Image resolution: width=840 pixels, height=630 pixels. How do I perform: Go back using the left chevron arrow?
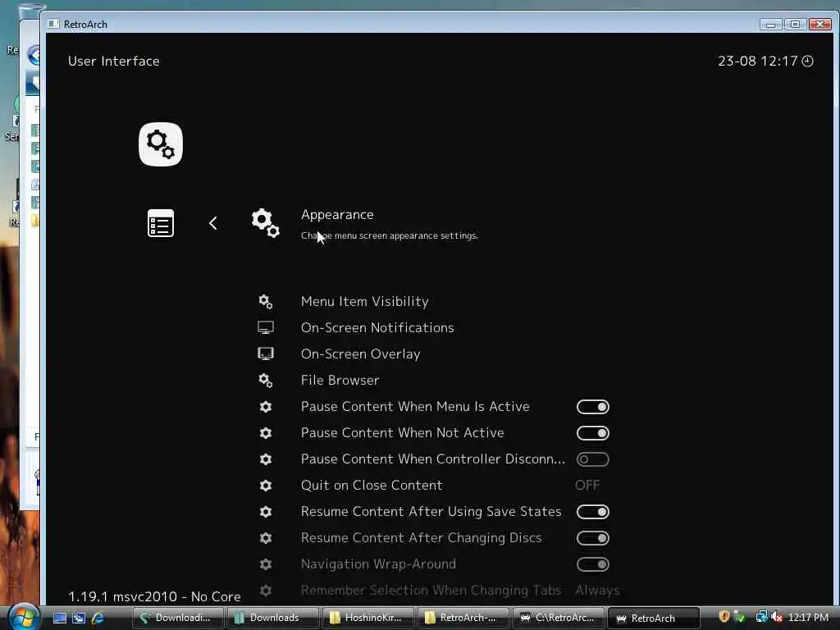tap(213, 223)
